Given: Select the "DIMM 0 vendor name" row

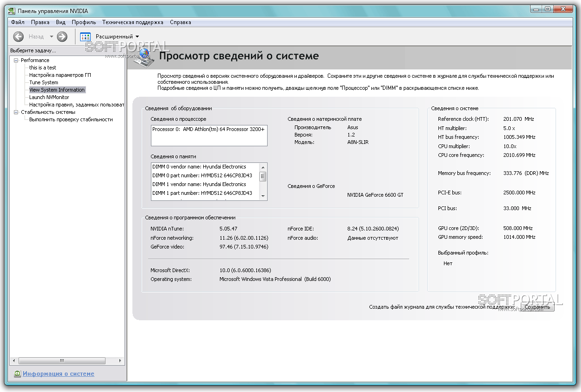Looking at the screenshot, I should click(205, 167).
